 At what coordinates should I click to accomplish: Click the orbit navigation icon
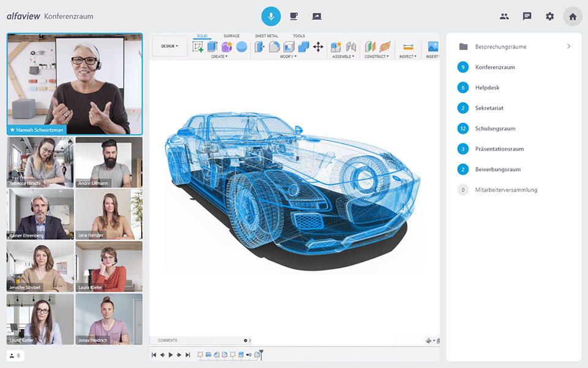pyautogui.click(x=428, y=340)
